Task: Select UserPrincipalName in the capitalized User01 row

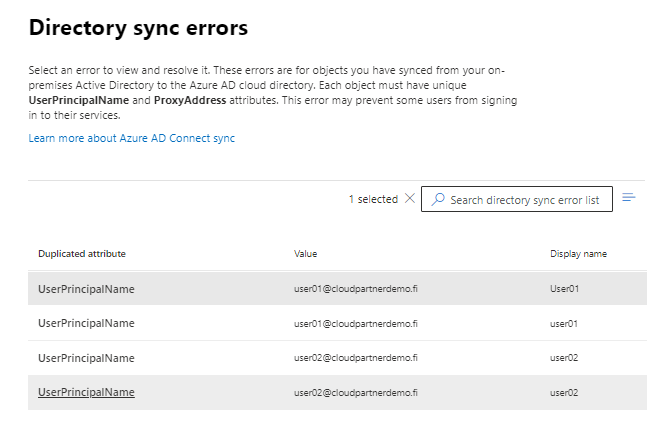Action: (86, 289)
